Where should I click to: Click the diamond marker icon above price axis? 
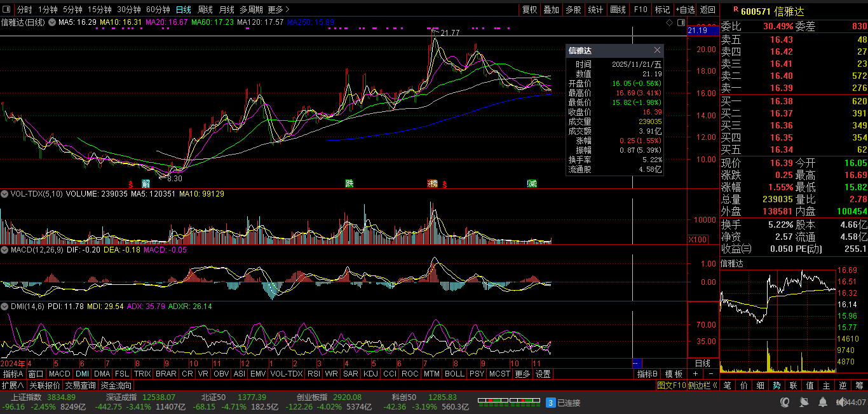click(x=668, y=22)
